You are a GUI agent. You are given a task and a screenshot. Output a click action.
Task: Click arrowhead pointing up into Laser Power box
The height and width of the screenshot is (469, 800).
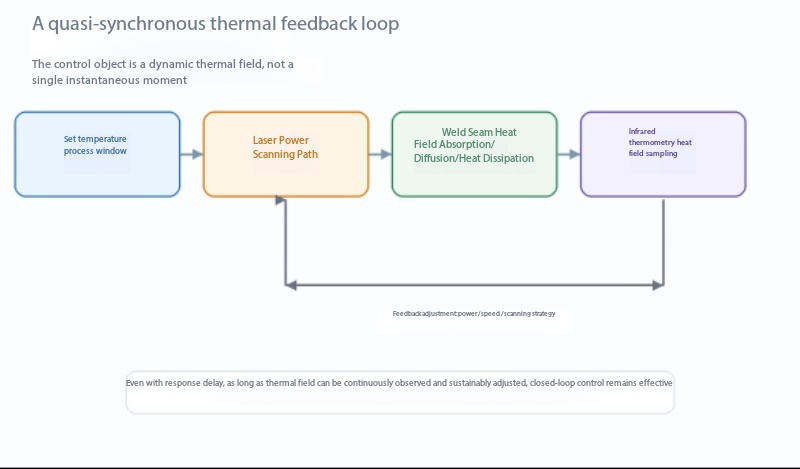[x=280, y=200]
